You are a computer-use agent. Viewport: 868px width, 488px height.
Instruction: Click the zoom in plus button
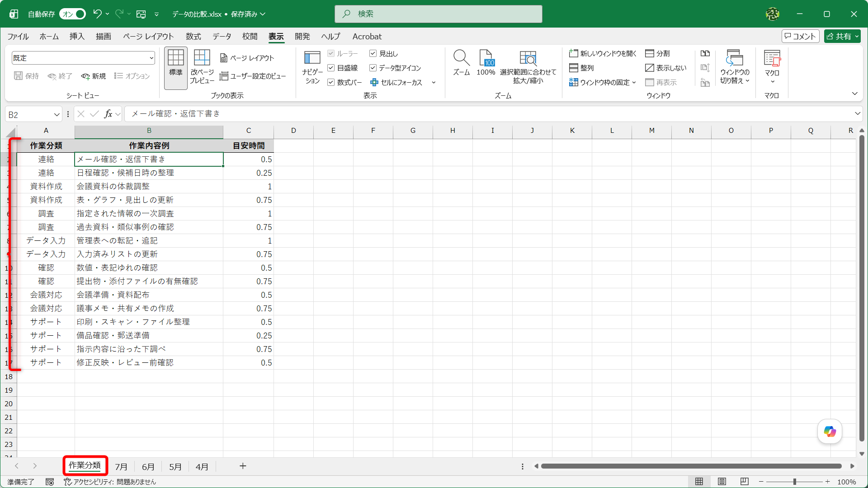pyautogui.click(x=827, y=482)
